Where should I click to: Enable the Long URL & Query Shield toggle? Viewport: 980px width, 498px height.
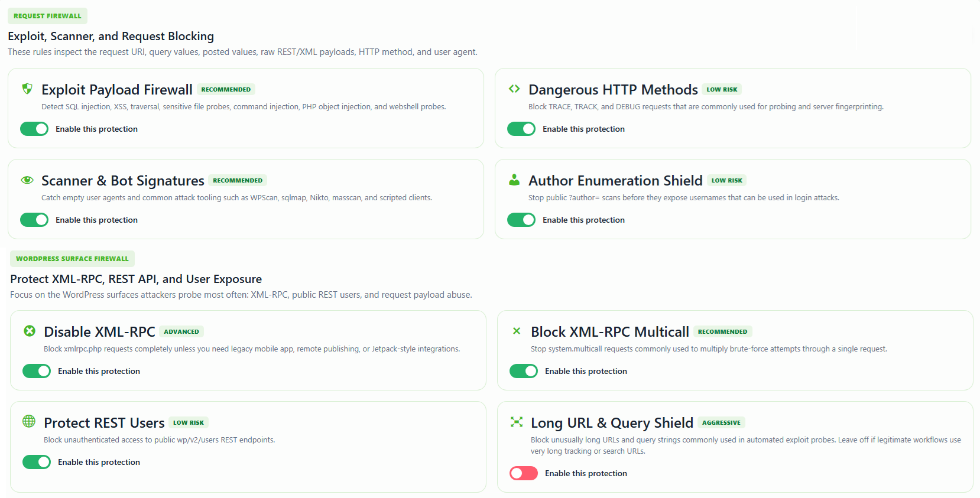pyautogui.click(x=524, y=473)
